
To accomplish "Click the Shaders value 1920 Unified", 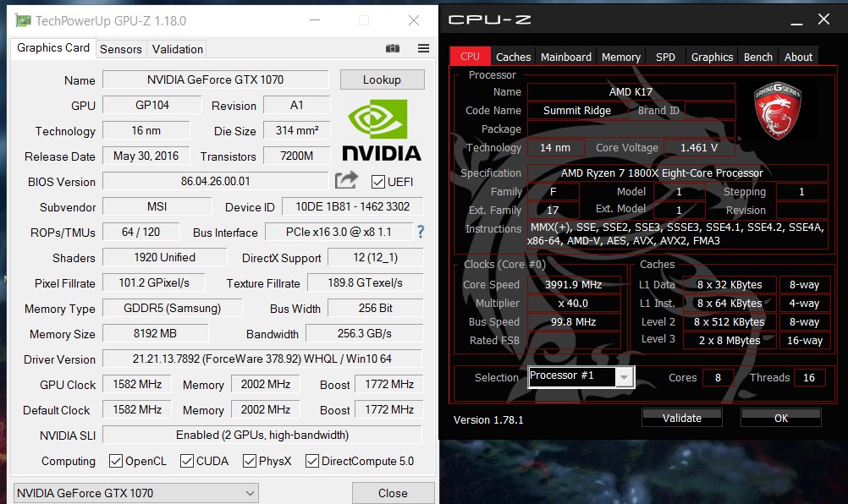I will (x=164, y=257).
